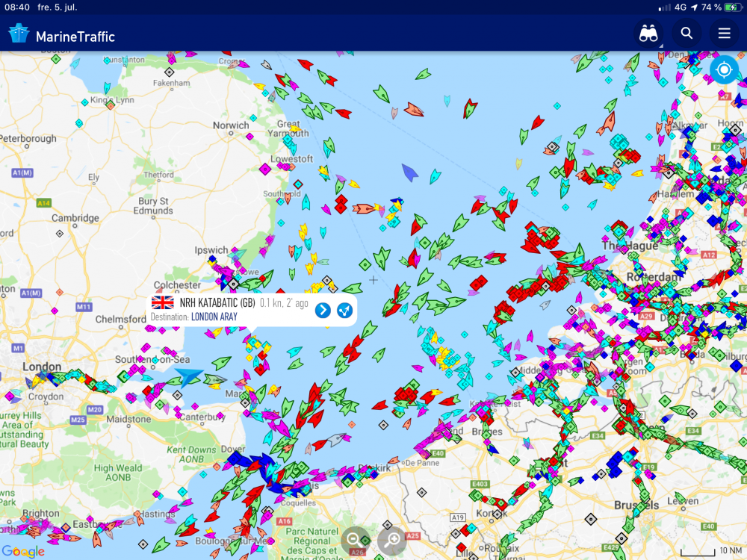This screenshot has width=747, height=560.
Task: Tap the Bury St Edmunds label
Action: click(153, 206)
